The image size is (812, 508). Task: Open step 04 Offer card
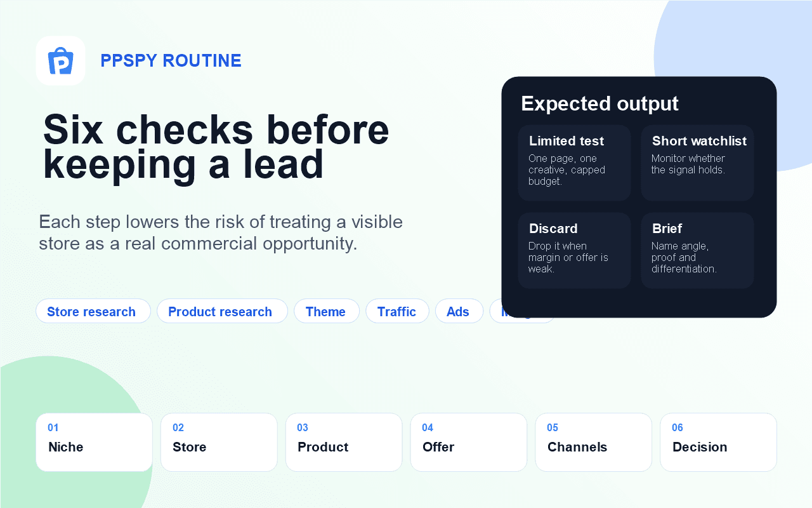click(x=469, y=442)
